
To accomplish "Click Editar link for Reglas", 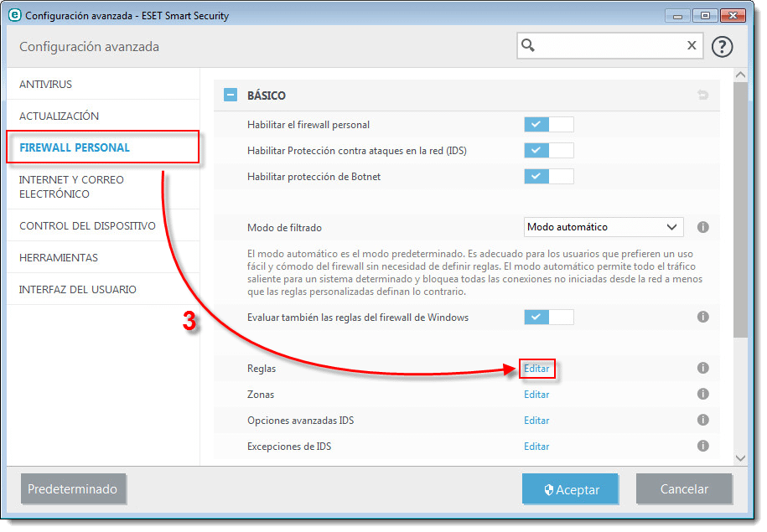I will coord(536,368).
